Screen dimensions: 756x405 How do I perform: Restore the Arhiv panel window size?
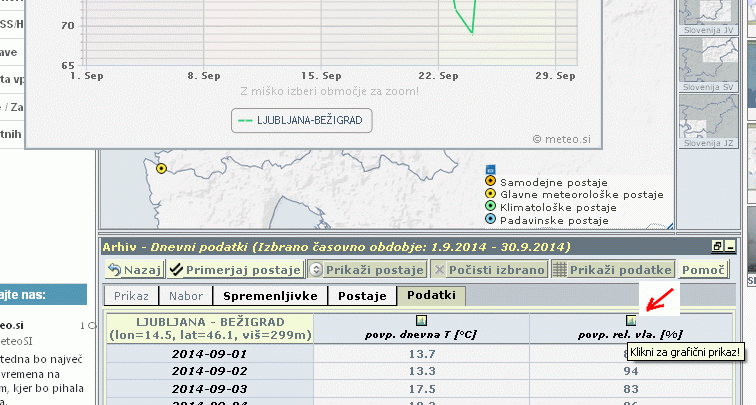(717, 246)
